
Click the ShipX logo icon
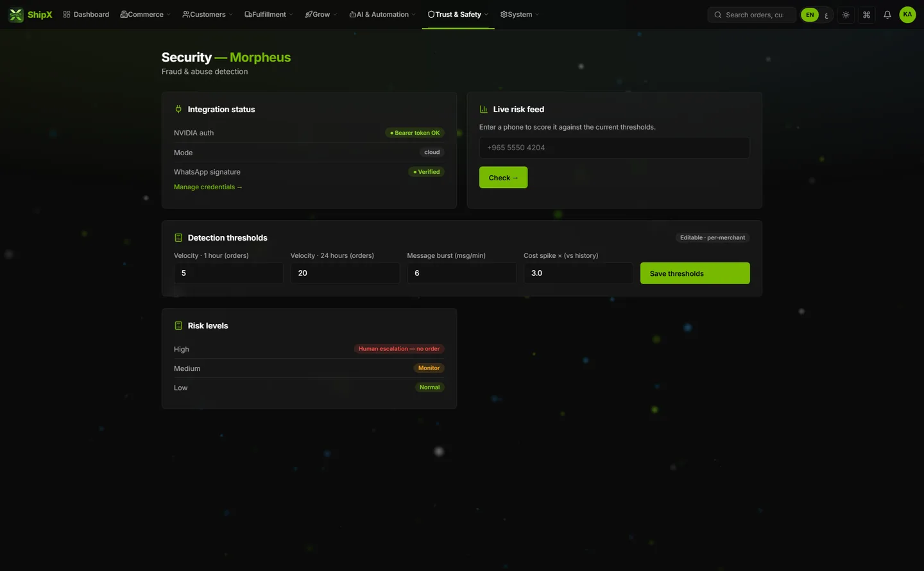tap(16, 15)
